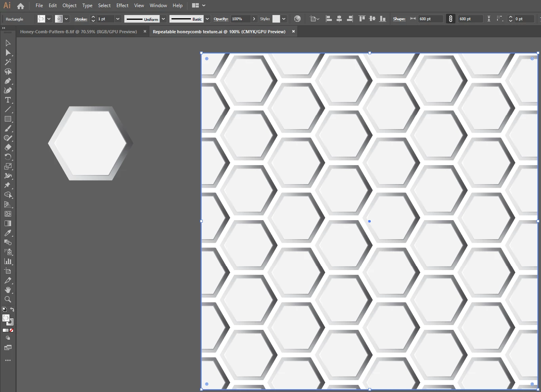Select the Type tool
This screenshot has width=541, height=392.
coord(8,100)
